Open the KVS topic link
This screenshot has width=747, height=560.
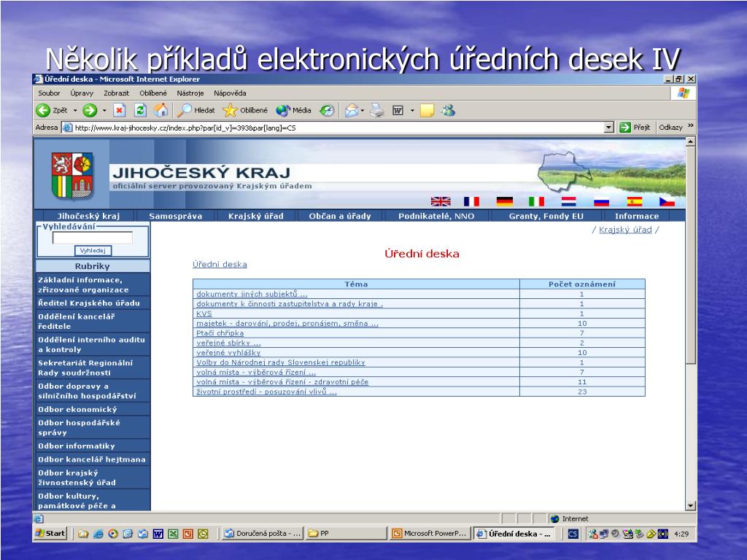tap(204, 314)
